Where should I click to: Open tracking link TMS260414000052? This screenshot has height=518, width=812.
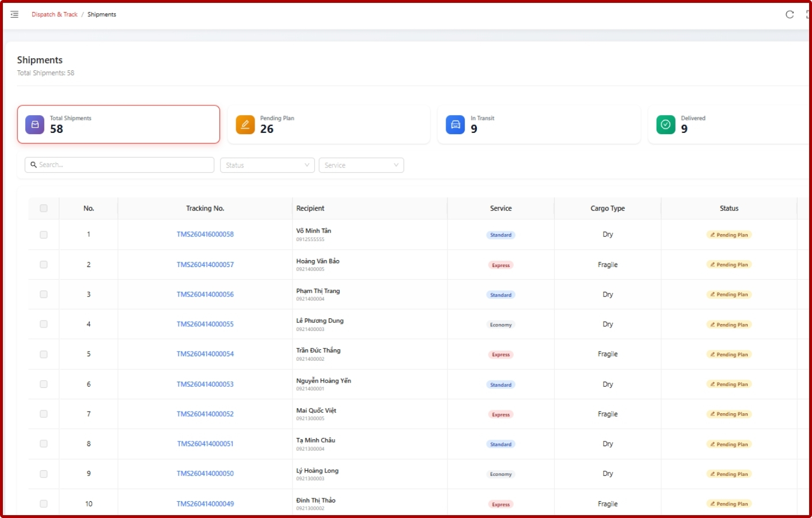point(205,414)
